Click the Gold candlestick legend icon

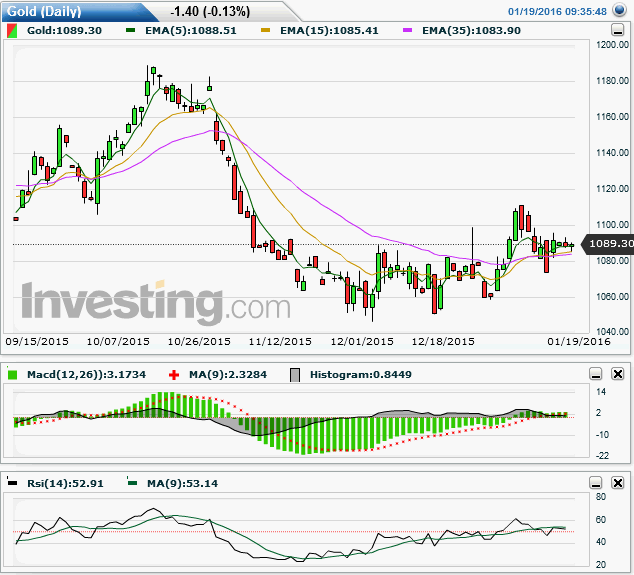pos(12,31)
